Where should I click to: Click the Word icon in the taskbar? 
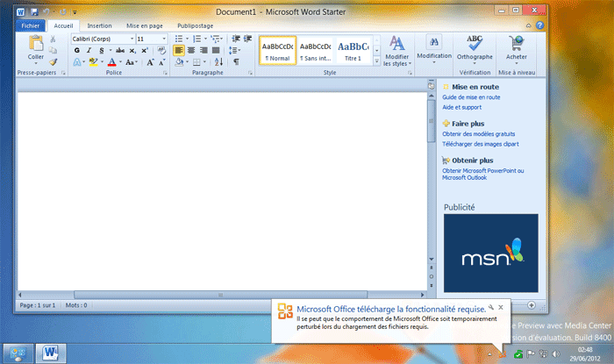pyautogui.click(x=51, y=353)
